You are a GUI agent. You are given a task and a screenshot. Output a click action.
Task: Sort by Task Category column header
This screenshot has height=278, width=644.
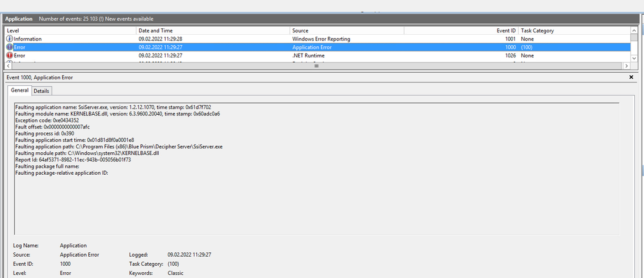pyautogui.click(x=574, y=30)
